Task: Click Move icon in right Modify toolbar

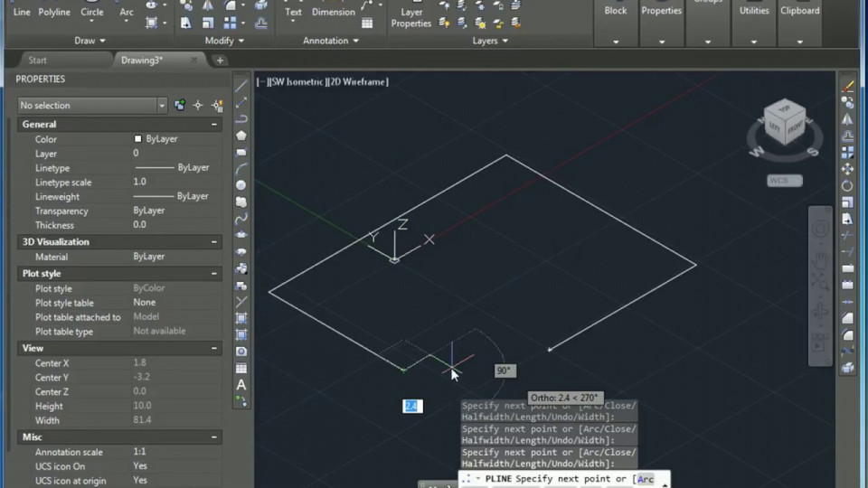Action: [x=847, y=169]
